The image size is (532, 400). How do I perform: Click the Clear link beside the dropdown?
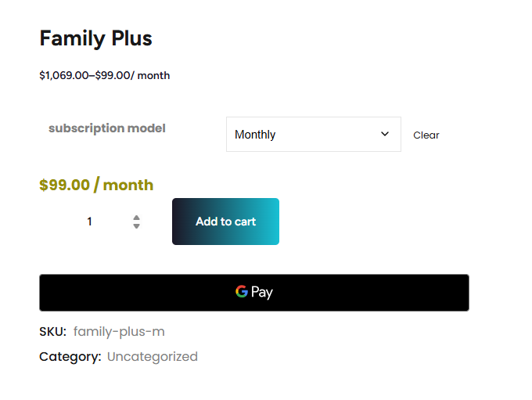pyautogui.click(x=426, y=135)
